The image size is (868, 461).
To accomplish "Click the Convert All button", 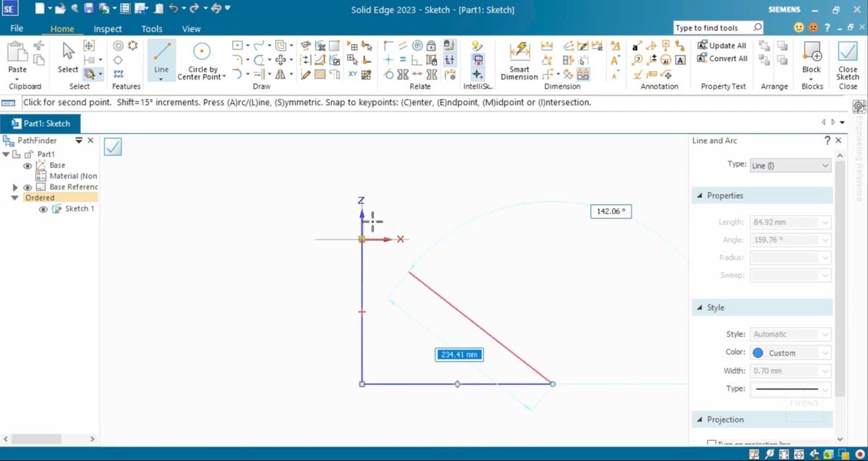I will (722, 59).
